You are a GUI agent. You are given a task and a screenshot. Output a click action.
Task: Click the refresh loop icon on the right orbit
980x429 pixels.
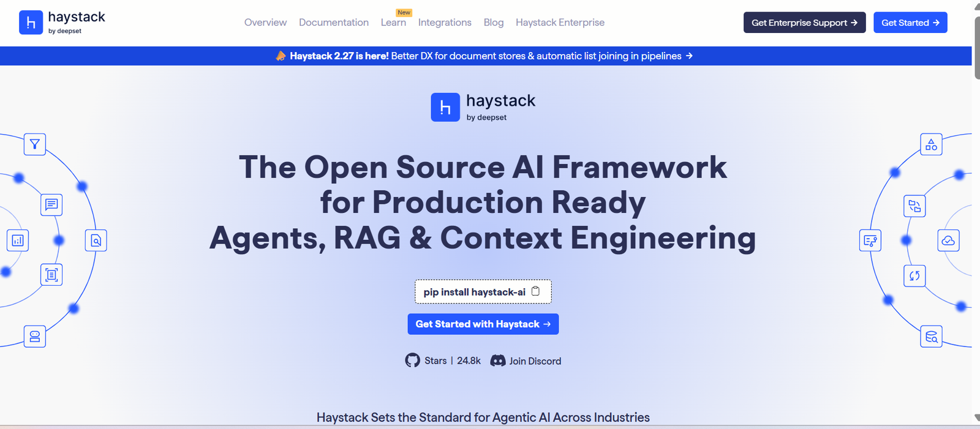pyautogui.click(x=914, y=275)
